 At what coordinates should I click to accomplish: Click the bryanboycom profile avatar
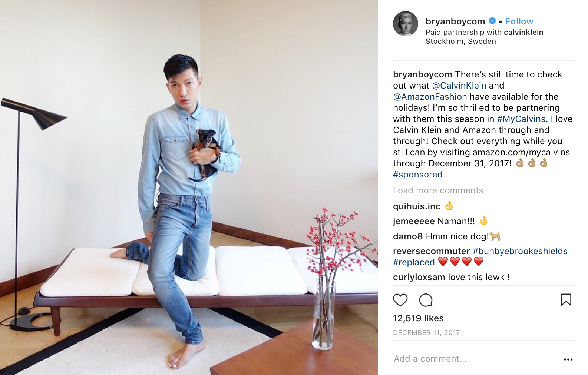[x=406, y=24]
